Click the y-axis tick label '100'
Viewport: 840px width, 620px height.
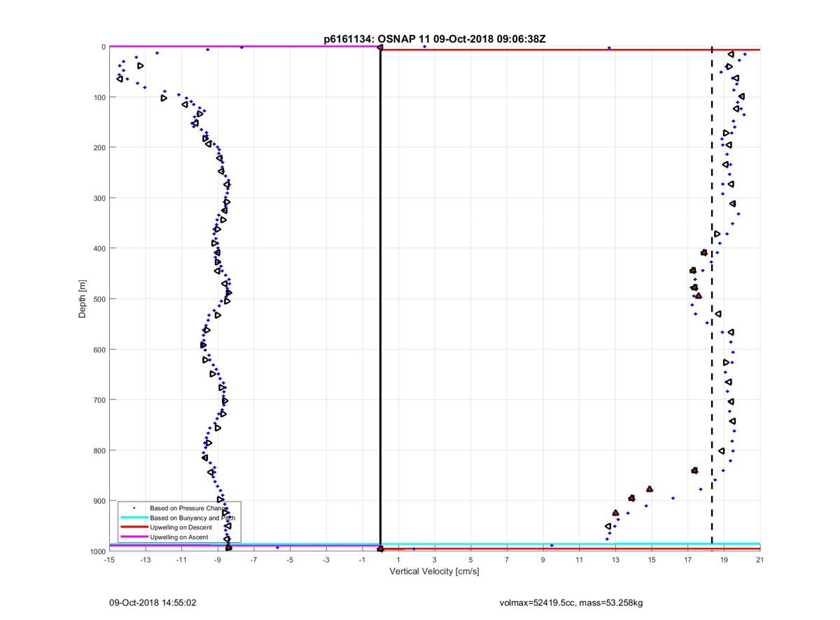coord(99,97)
